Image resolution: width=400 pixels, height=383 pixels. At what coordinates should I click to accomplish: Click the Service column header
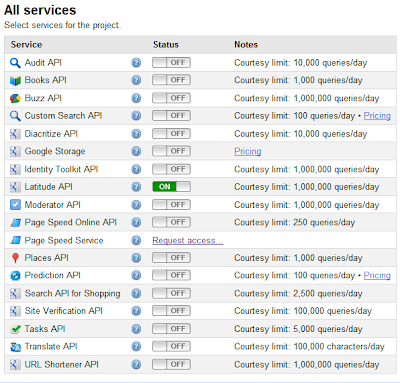point(26,45)
